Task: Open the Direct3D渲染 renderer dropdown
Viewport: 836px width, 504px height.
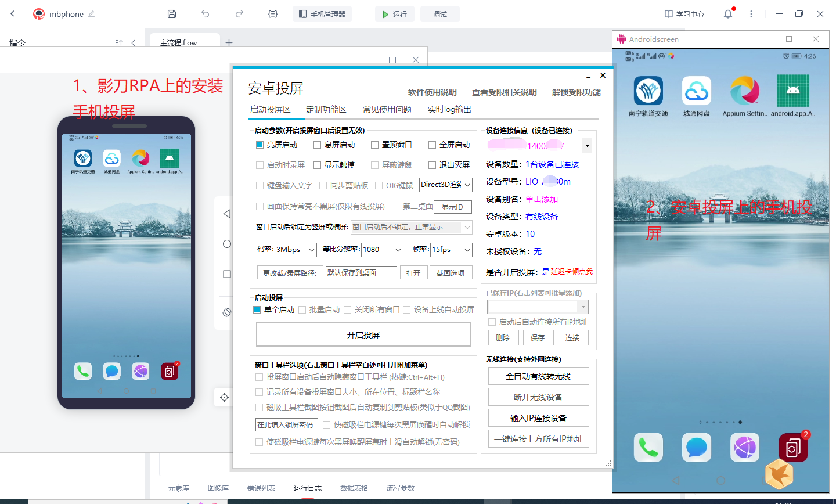Action: [445, 185]
